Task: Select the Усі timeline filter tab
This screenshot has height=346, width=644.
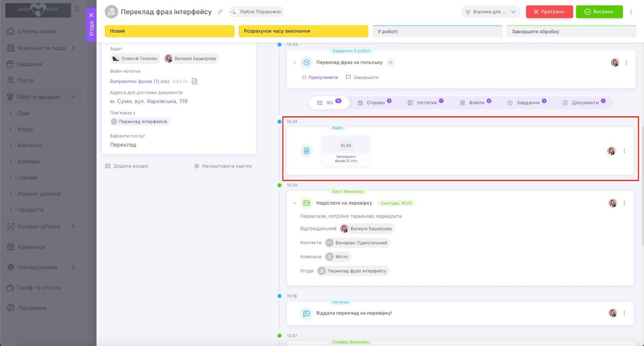Action: pyautogui.click(x=329, y=103)
